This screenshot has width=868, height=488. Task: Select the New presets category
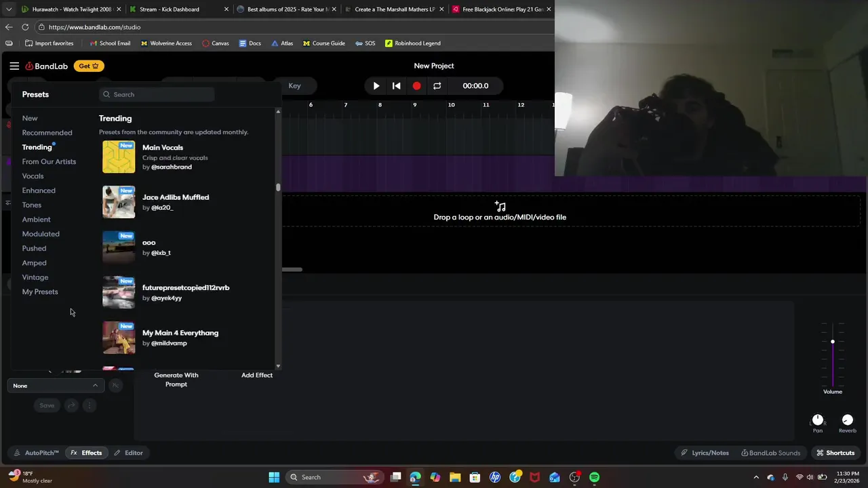pos(30,118)
